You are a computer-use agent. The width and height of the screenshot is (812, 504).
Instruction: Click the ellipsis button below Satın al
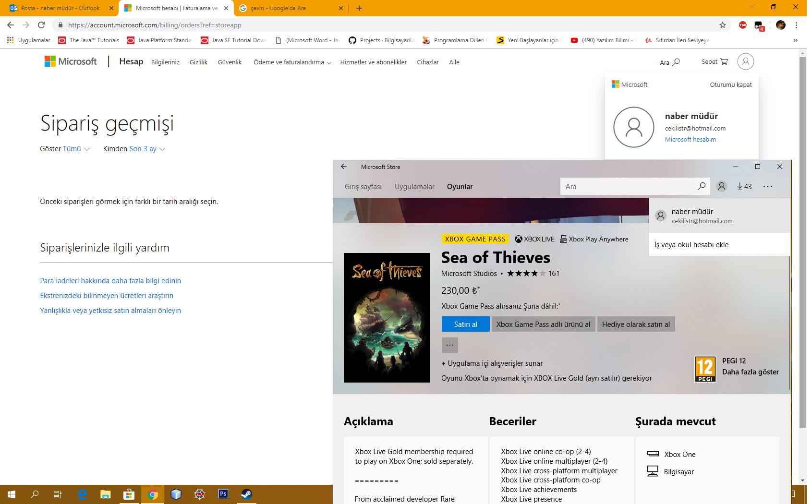coord(450,345)
